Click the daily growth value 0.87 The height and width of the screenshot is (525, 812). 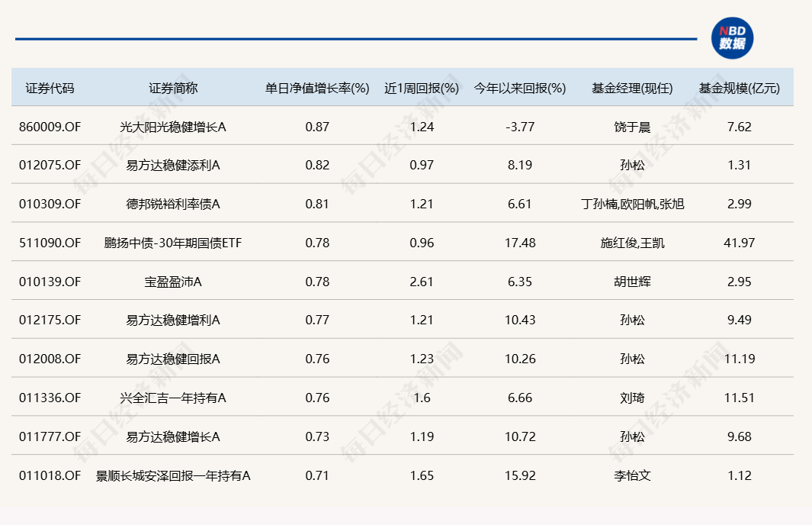click(317, 127)
